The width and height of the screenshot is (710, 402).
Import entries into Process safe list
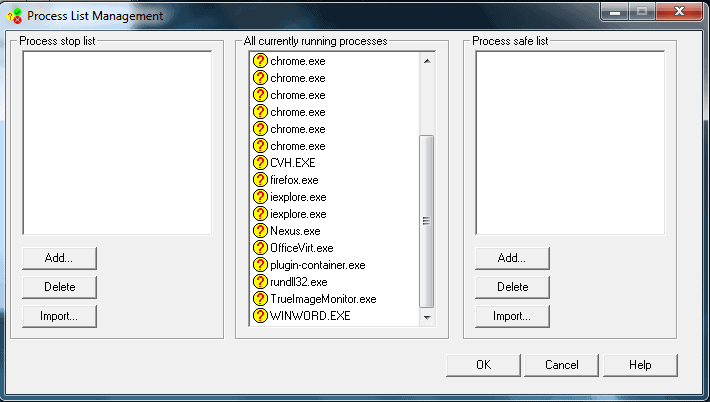(x=512, y=316)
